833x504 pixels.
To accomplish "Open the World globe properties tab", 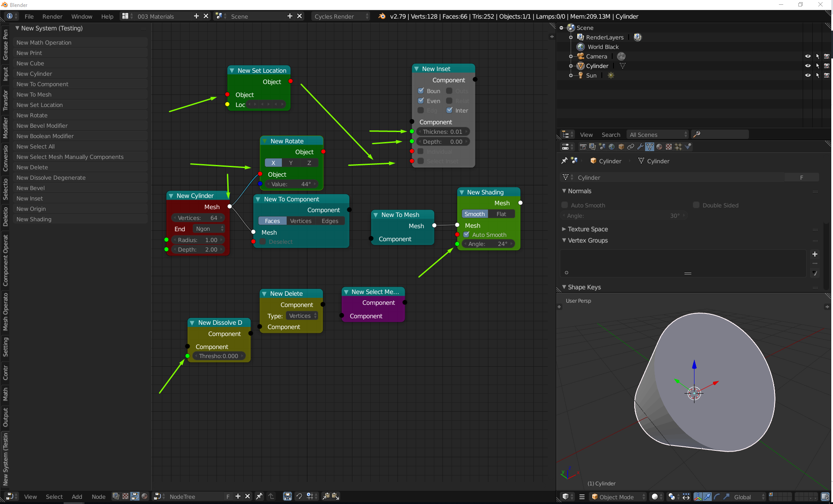I will click(611, 147).
